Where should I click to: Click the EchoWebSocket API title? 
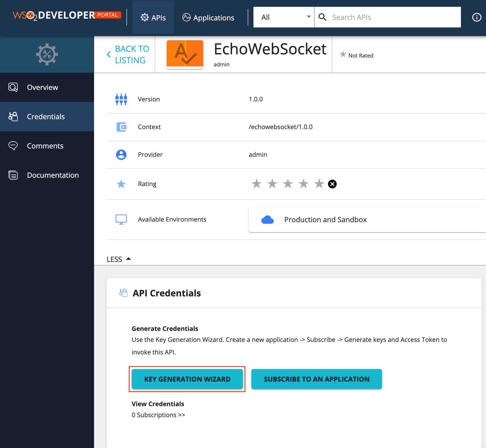270,49
